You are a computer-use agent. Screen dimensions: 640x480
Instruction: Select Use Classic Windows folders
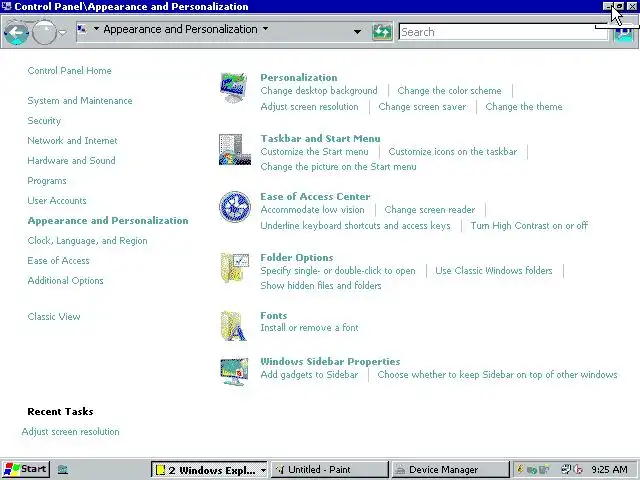pos(493,271)
